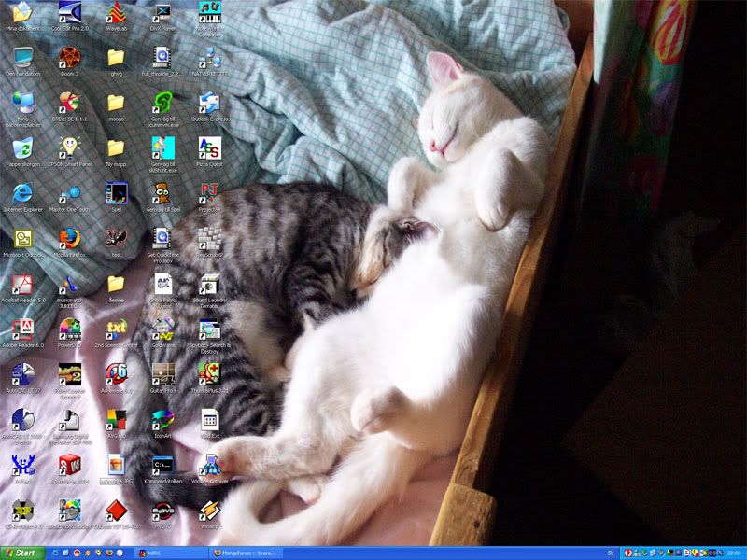
Task: Select the Get QuickTime Pro.mov file
Action: [162, 239]
